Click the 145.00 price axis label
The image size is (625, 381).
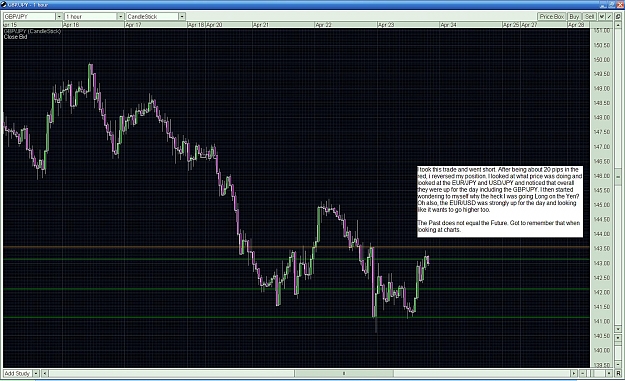[x=602, y=205]
